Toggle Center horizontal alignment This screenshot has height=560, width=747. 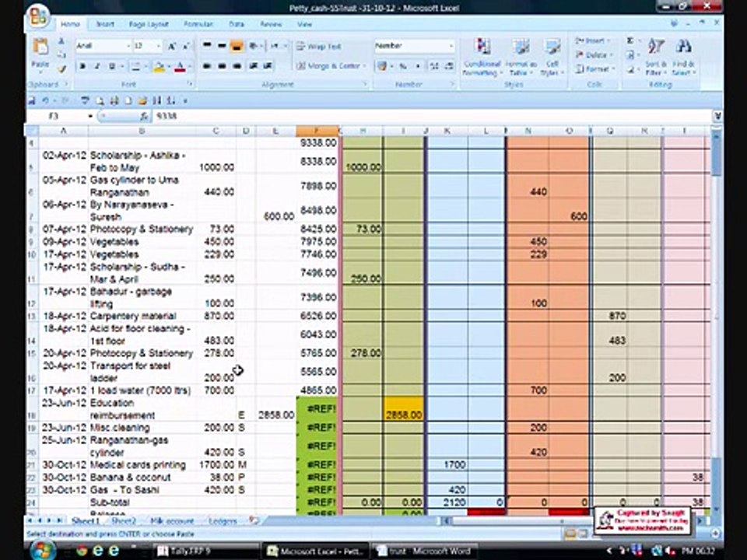coord(222,65)
